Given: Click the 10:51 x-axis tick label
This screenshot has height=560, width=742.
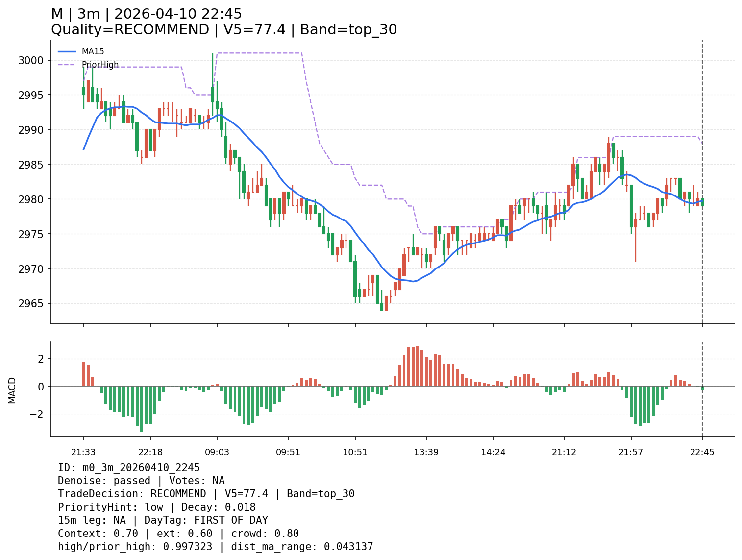Looking at the screenshot, I should [355, 452].
